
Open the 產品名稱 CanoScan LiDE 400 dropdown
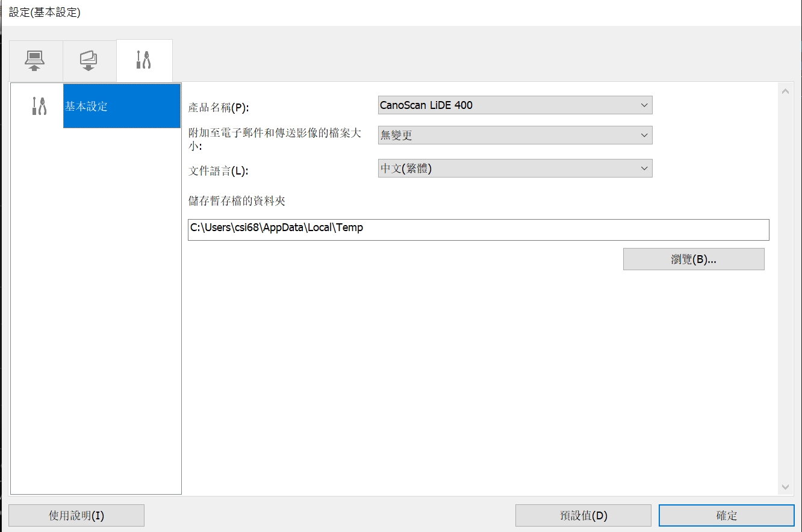pos(515,105)
